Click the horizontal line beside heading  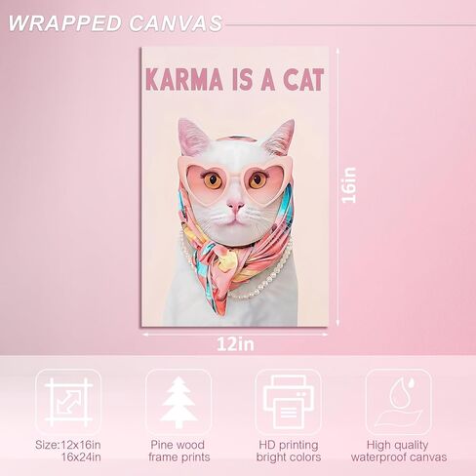[x=350, y=24]
